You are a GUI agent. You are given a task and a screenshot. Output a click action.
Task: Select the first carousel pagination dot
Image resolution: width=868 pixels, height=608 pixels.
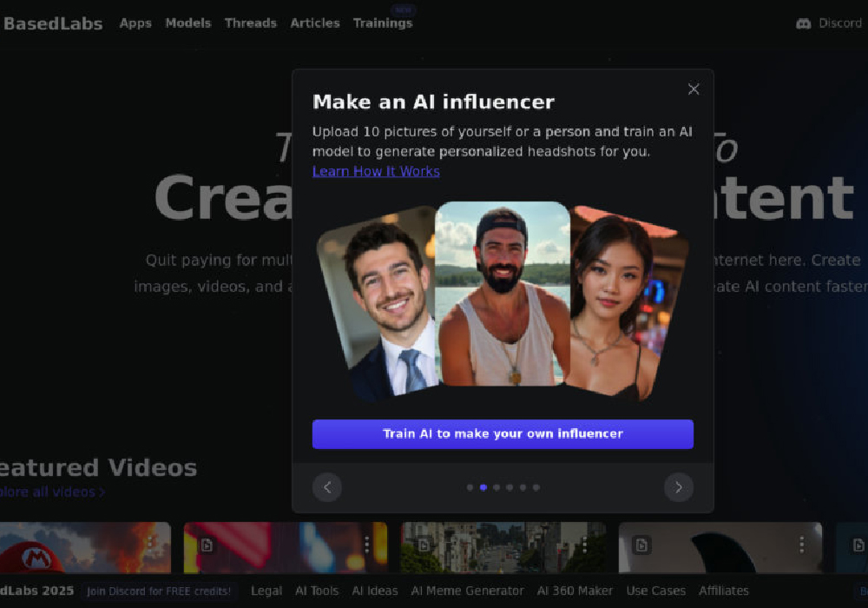tap(470, 487)
